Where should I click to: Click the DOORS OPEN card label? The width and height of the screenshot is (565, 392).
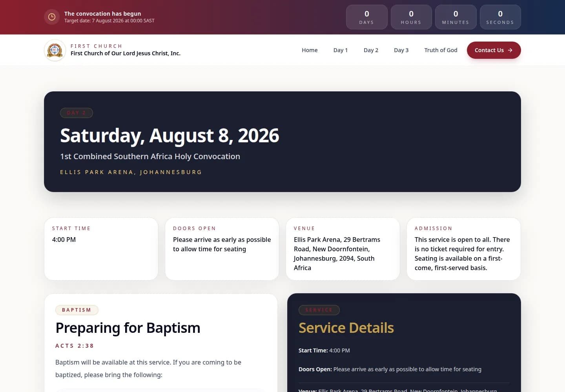click(x=195, y=229)
